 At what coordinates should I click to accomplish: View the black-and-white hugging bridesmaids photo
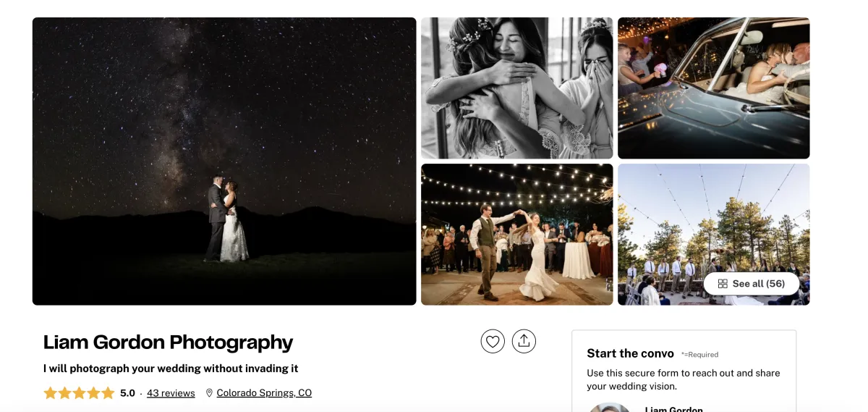coord(517,88)
